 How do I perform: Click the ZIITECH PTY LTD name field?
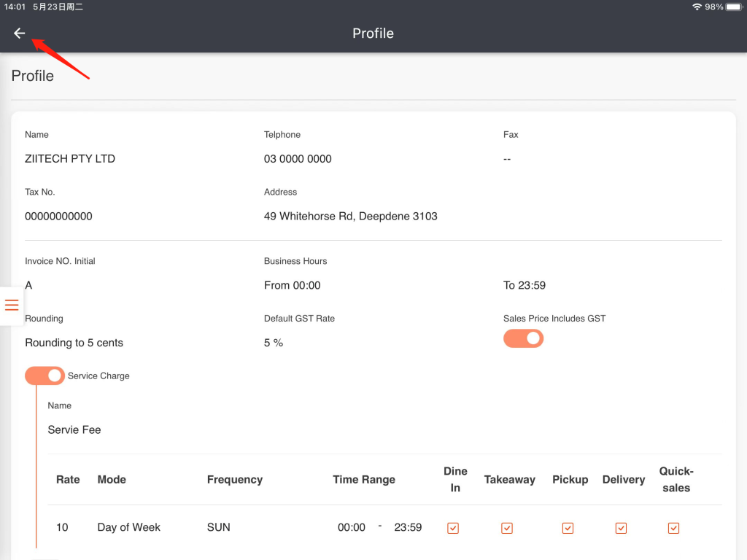(x=70, y=158)
